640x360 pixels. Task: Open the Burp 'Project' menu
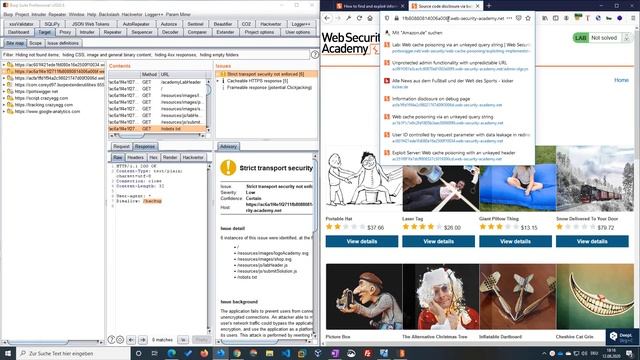pyautogui.click(x=22, y=14)
